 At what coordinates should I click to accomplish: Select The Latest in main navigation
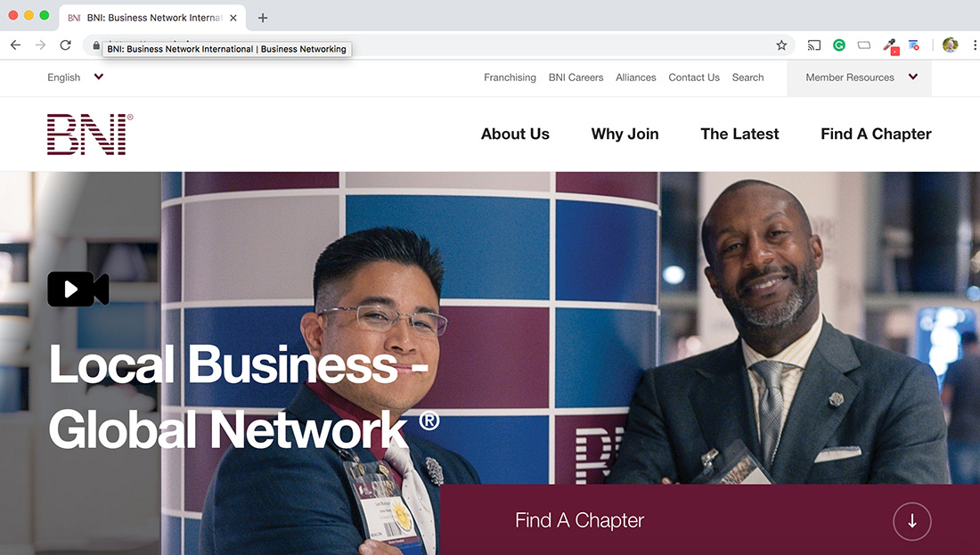pyautogui.click(x=739, y=135)
